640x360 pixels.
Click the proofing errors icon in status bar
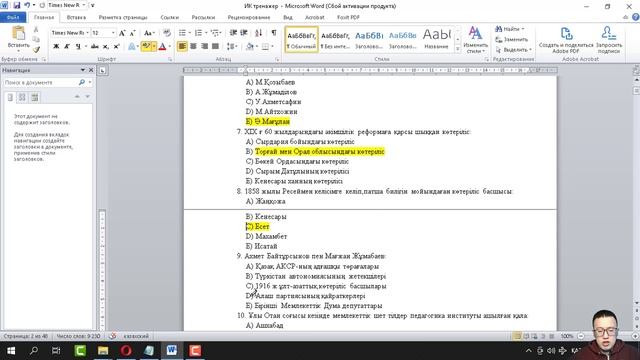(112, 336)
